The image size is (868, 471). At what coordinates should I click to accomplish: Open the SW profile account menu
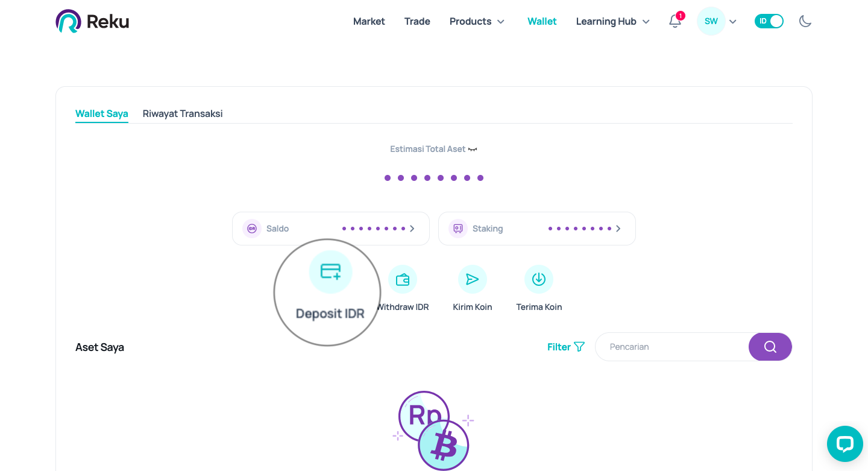click(x=717, y=22)
